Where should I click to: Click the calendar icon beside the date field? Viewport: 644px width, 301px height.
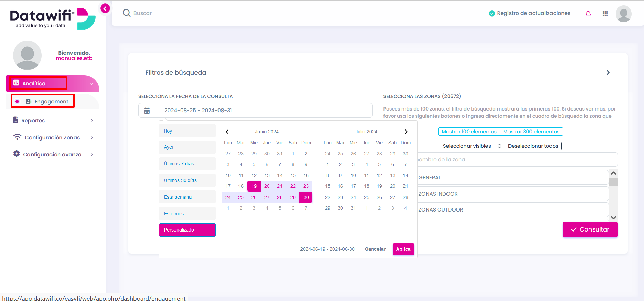point(147,111)
